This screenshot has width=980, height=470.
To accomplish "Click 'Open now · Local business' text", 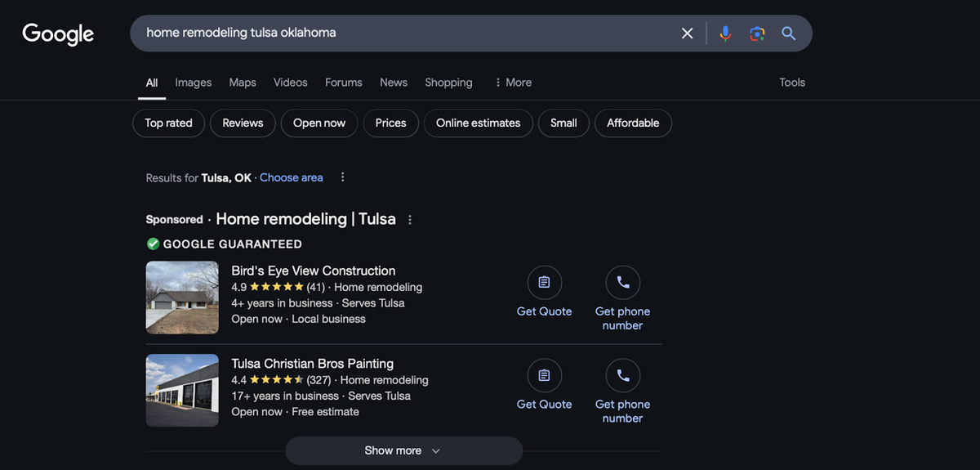I will point(298,319).
